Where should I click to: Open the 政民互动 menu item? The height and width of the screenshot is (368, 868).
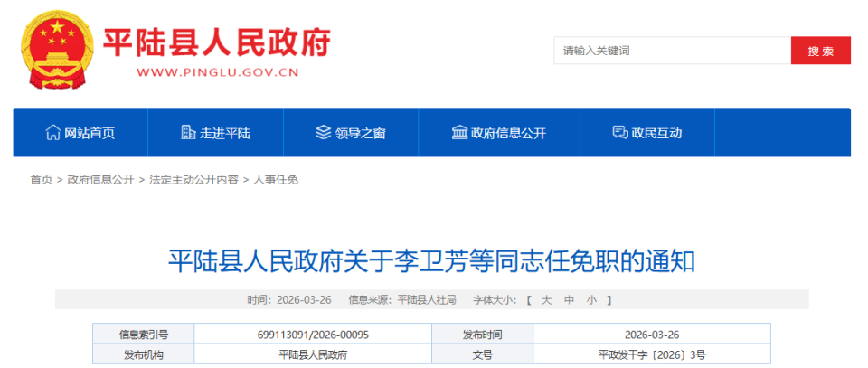point(647,132)
